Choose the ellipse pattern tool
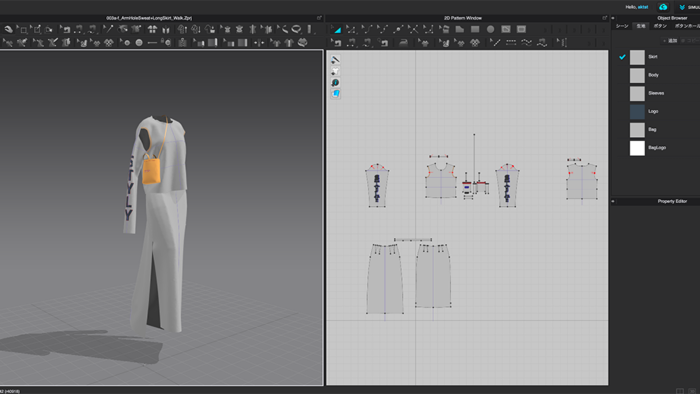This screenshot has height=394, width=700. point(490,29)
